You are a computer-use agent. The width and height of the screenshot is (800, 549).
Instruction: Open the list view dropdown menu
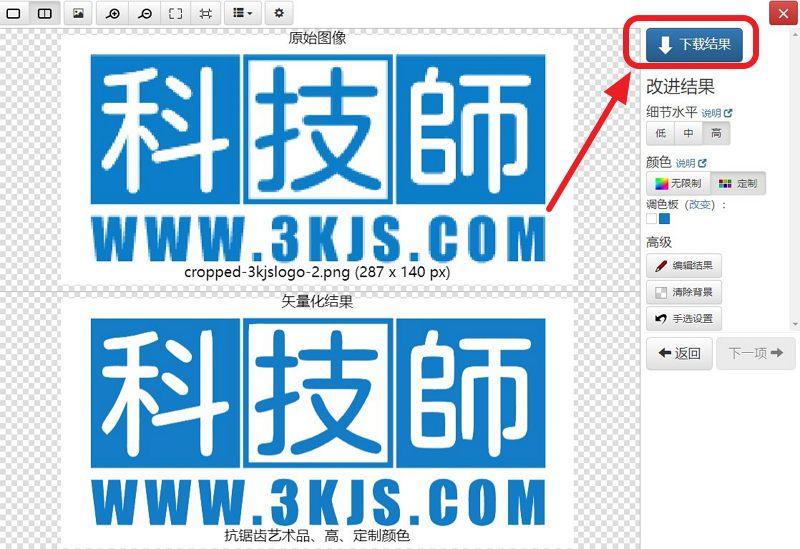tap(242, 13)
